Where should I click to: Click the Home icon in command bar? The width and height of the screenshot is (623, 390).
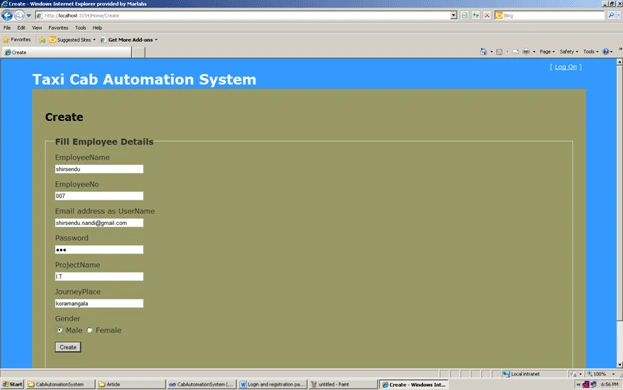coord(483,52)
